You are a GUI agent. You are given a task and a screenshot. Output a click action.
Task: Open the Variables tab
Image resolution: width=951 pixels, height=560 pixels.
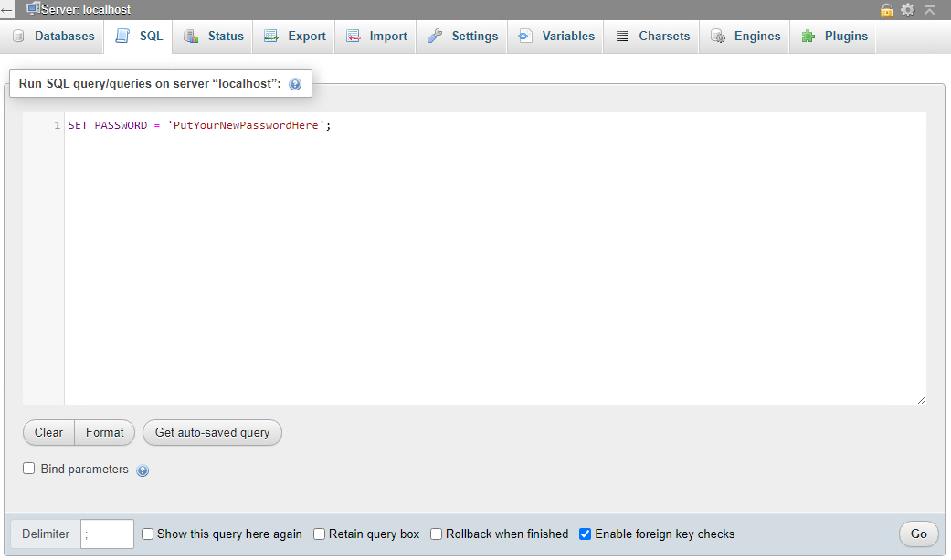[555, 37]
